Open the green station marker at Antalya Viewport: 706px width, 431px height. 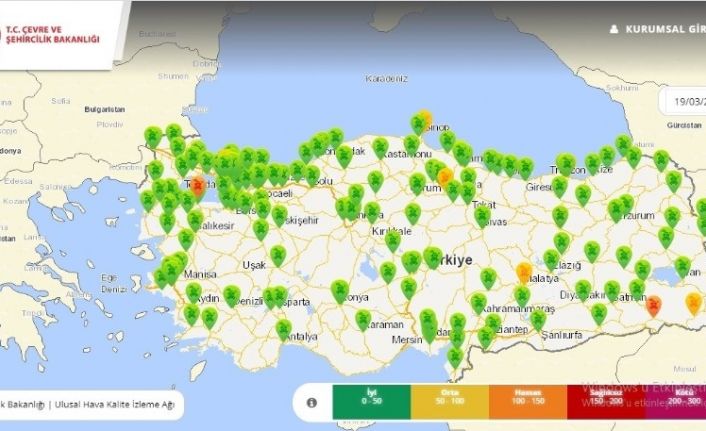tap(283, 327)
